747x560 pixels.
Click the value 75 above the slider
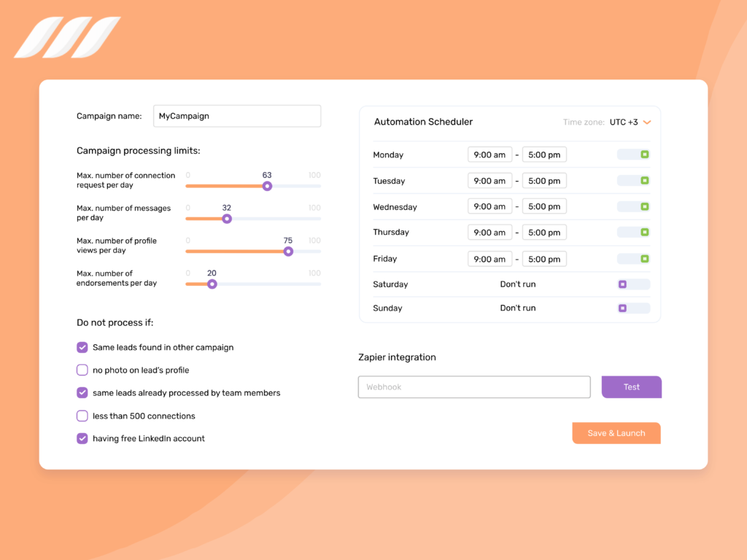coord(287,241)
